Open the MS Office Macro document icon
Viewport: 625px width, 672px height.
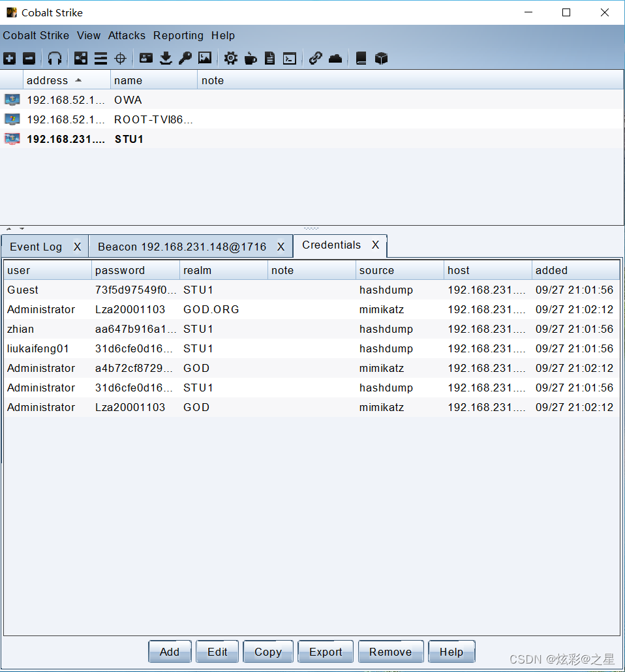(x=269, y=58)
